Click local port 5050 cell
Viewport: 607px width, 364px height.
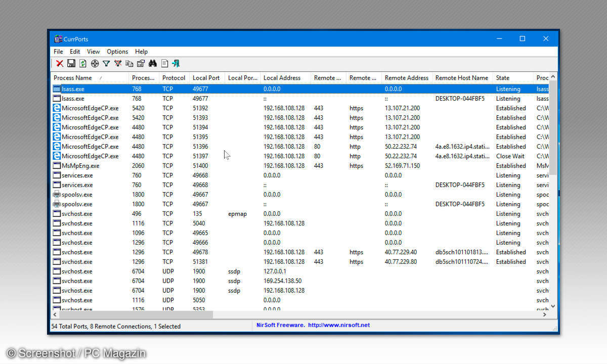click(199, 300)
